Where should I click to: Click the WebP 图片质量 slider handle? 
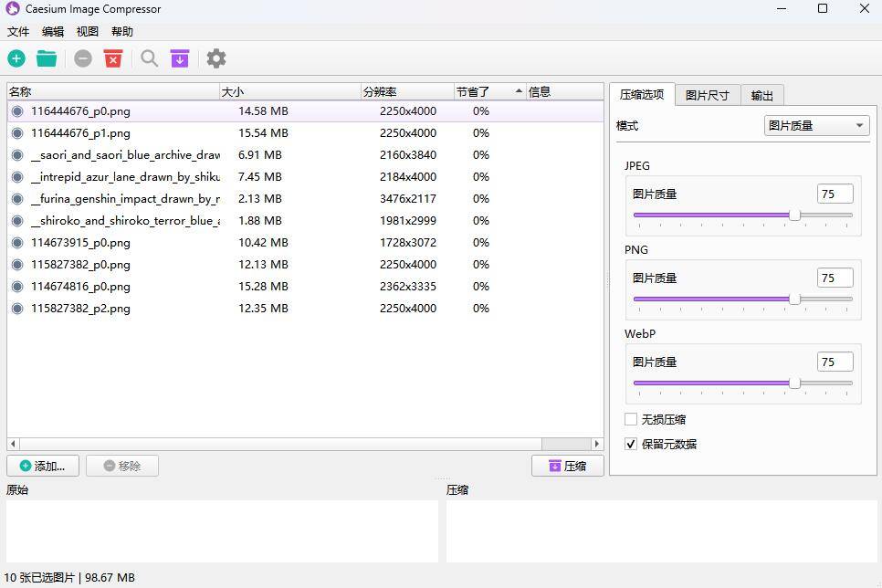(795, 383)
